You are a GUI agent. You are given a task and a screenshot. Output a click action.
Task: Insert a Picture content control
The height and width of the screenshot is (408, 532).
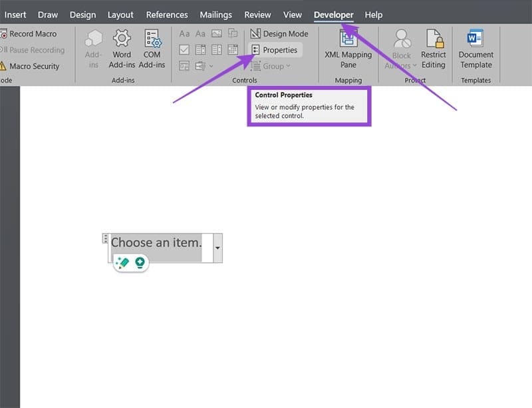(217, 34)
